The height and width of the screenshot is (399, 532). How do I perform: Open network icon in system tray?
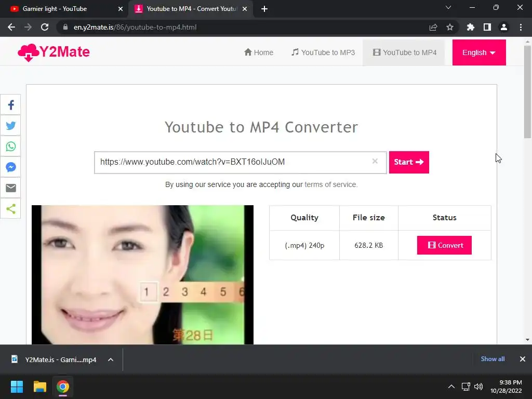click(x=465, y=387)
